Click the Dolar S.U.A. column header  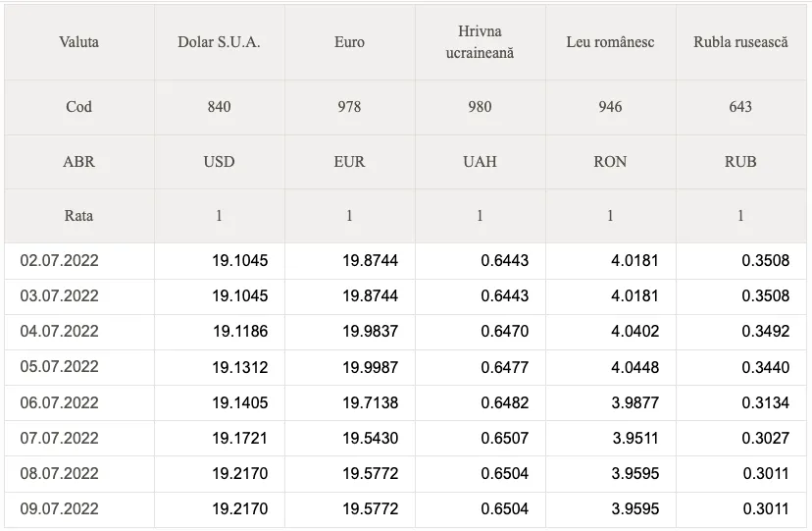click(219, 42)
